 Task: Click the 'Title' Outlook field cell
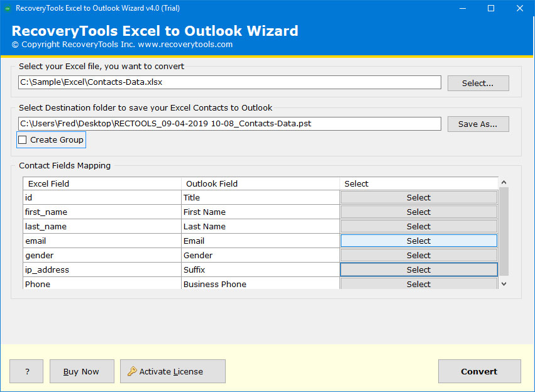pyautogui.click(x=260, y=197)
